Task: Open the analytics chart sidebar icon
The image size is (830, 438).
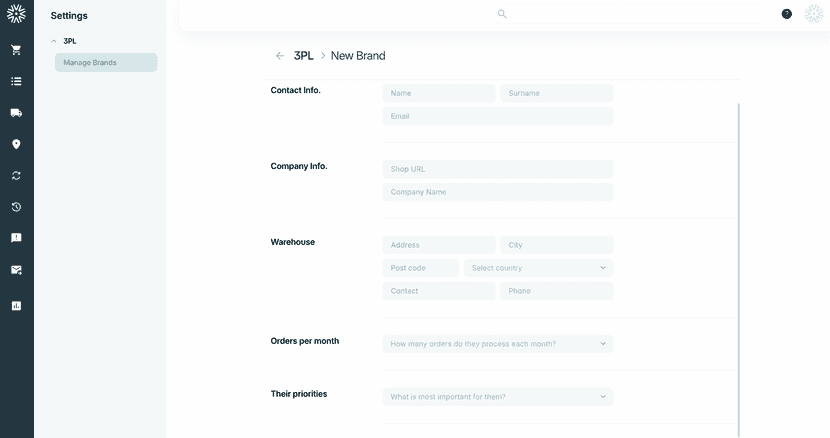Action: [x=16, y=305]
